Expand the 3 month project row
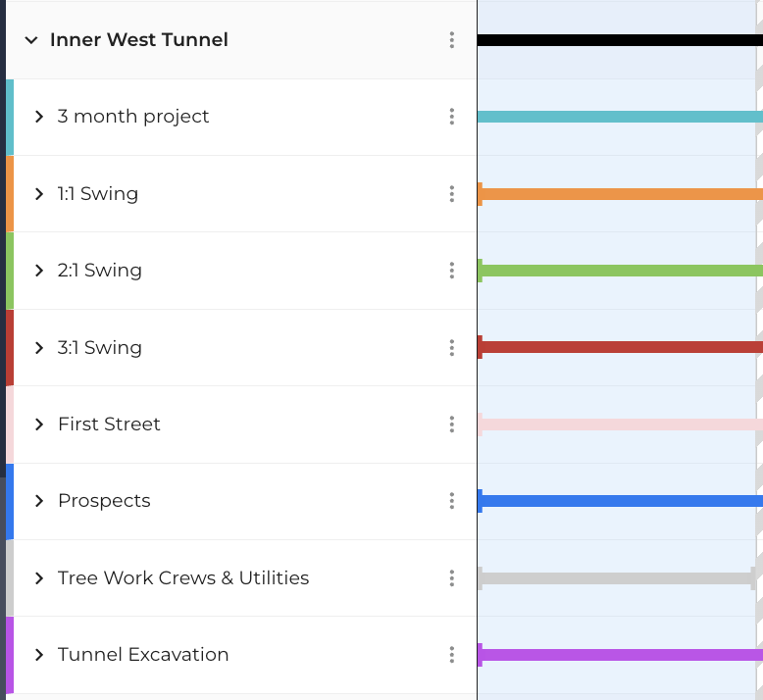Image resolution: width=763 pixels, height=700 pixels. tap(39, 117)
